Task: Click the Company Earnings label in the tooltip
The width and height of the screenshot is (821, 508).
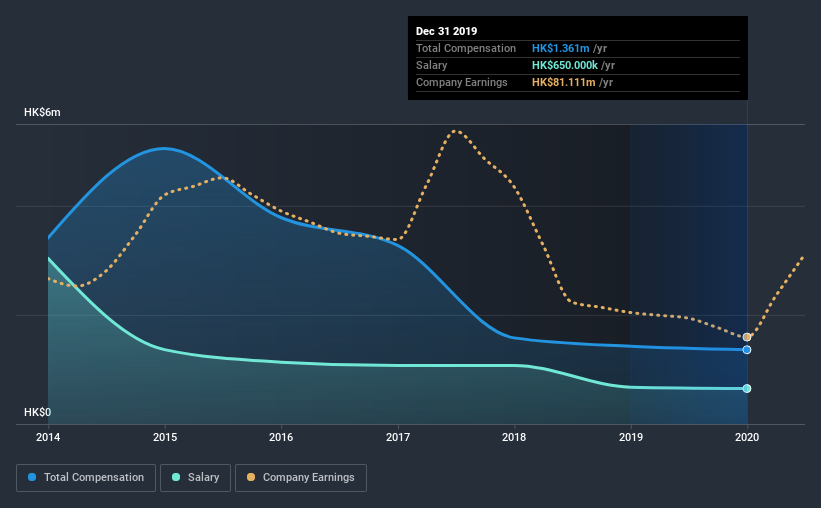Action: 462,82
